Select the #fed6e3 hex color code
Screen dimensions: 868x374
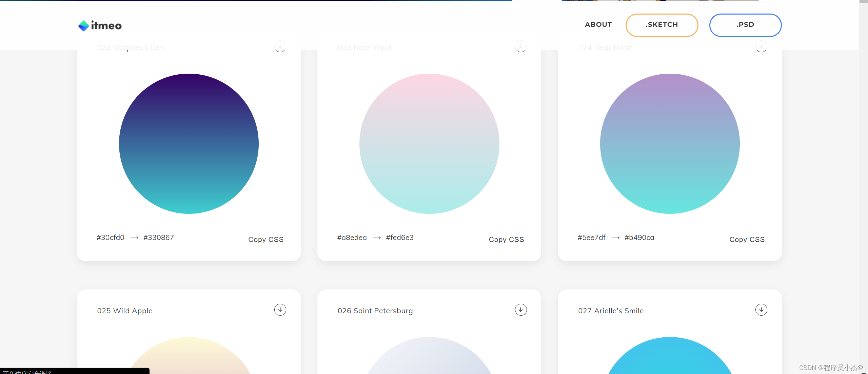400,238
